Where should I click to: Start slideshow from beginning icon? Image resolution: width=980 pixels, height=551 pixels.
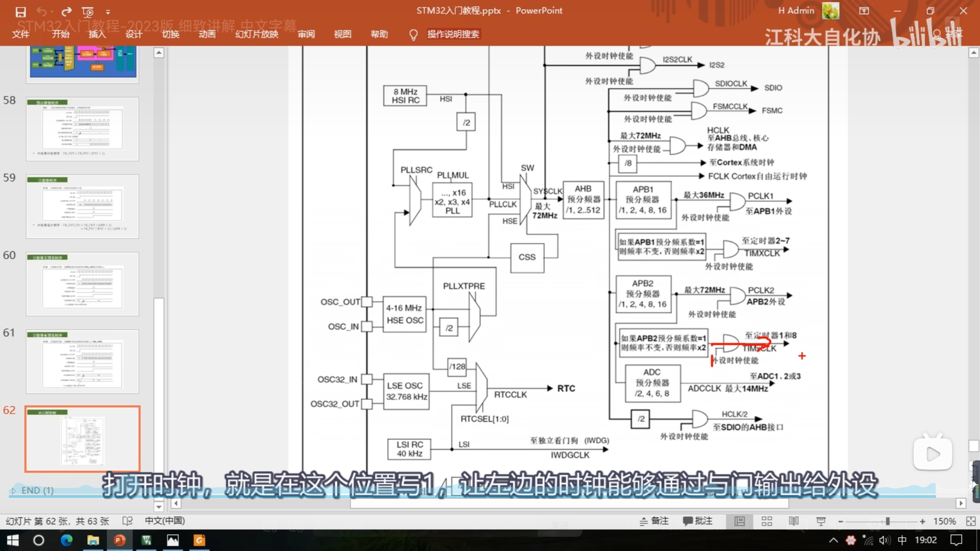[88, 12]
